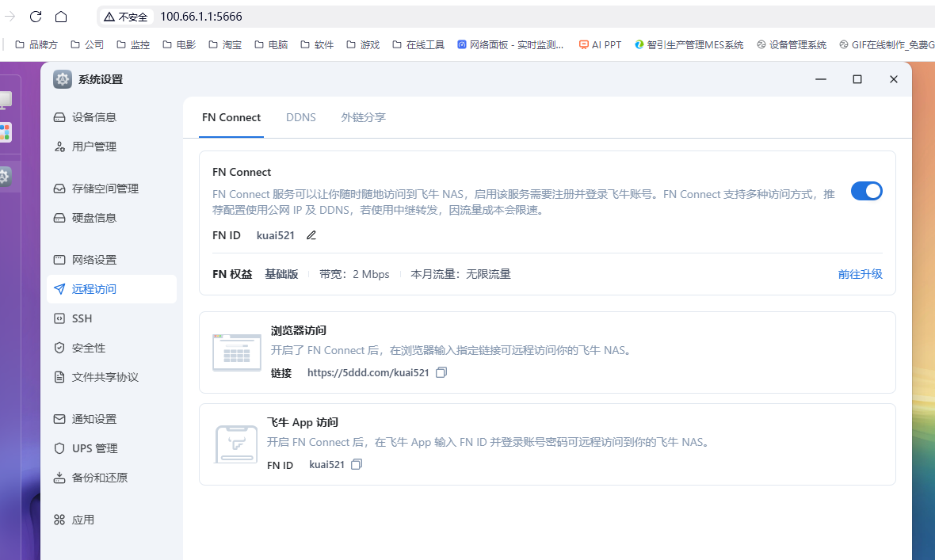935x560 pixels.
Task: Click the 系统设置 gear icon in title bar
Action: coord(62,79)
